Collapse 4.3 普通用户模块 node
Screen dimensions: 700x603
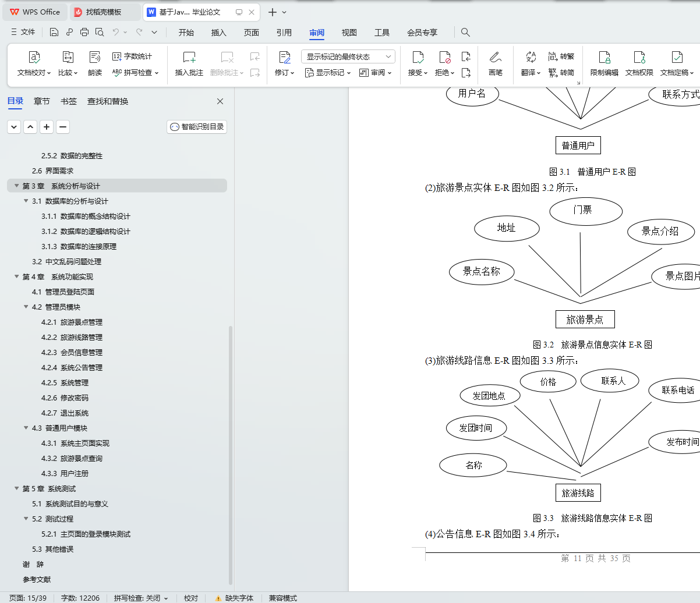(x=26, y=428)
